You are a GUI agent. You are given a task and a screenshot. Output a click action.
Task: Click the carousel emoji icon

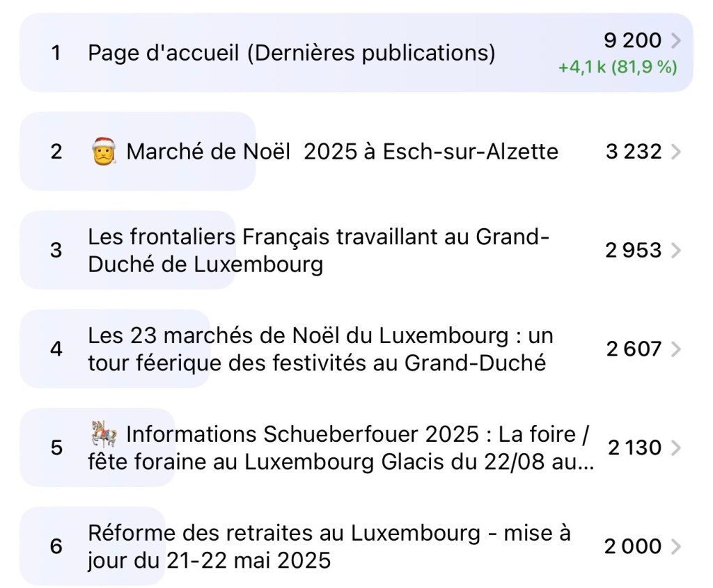(104, 436)
